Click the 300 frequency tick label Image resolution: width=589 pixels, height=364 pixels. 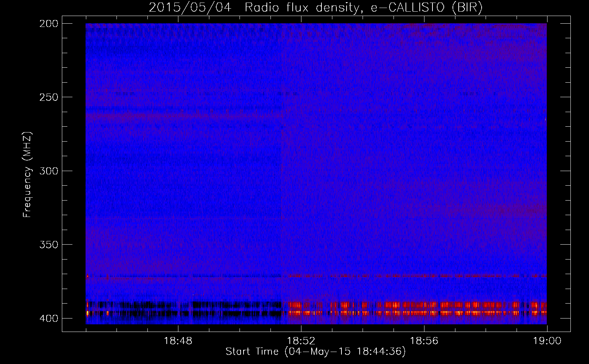[x=48, y=171]
